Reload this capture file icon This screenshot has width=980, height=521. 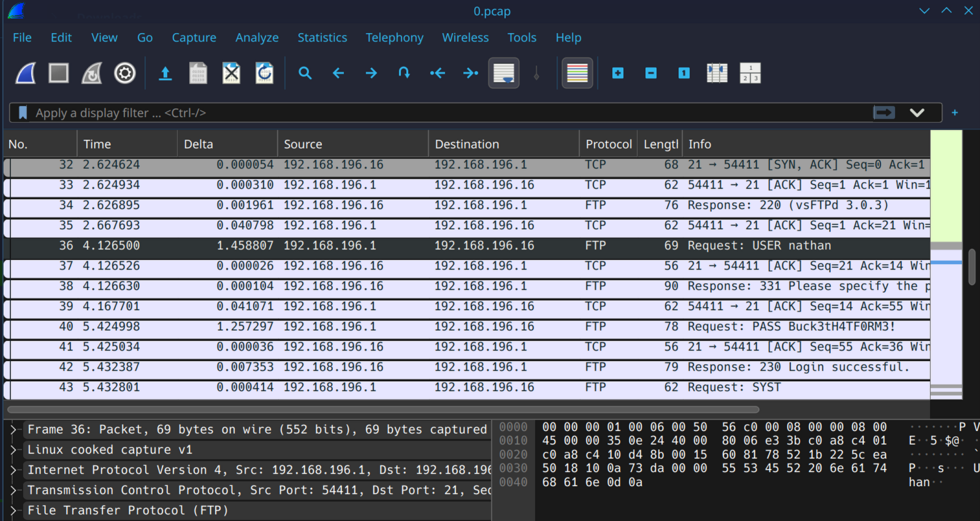coord(264,74)
